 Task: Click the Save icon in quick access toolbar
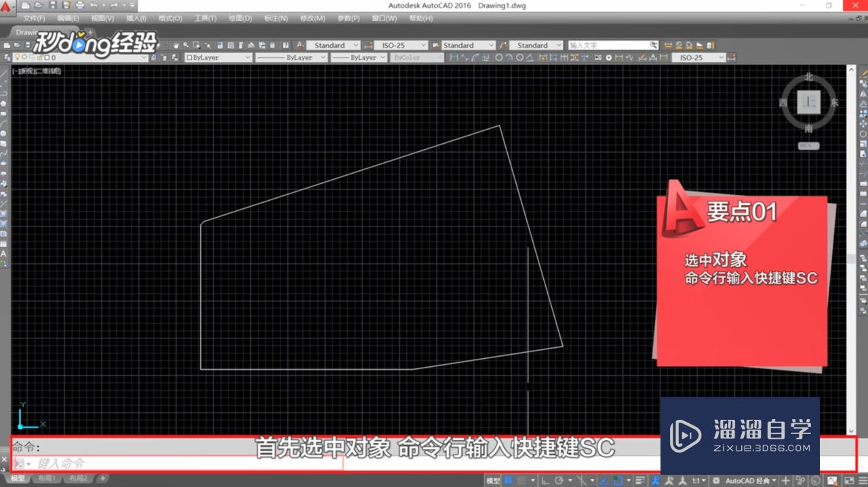pyautogui.click(x=53, y=5)
